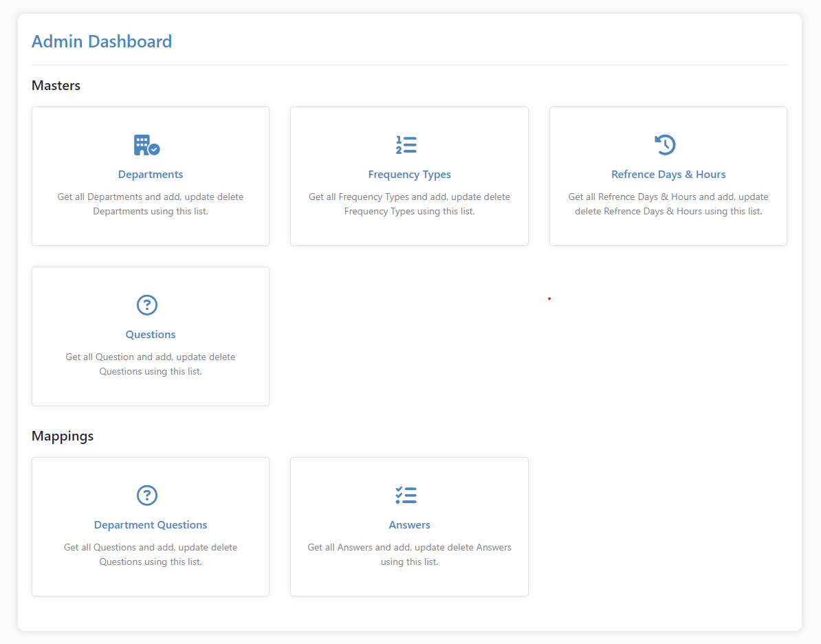The width and height of the screenshot is (821, 644).
Task: Click the Departments building icon
Action: [x=146, y=145]
